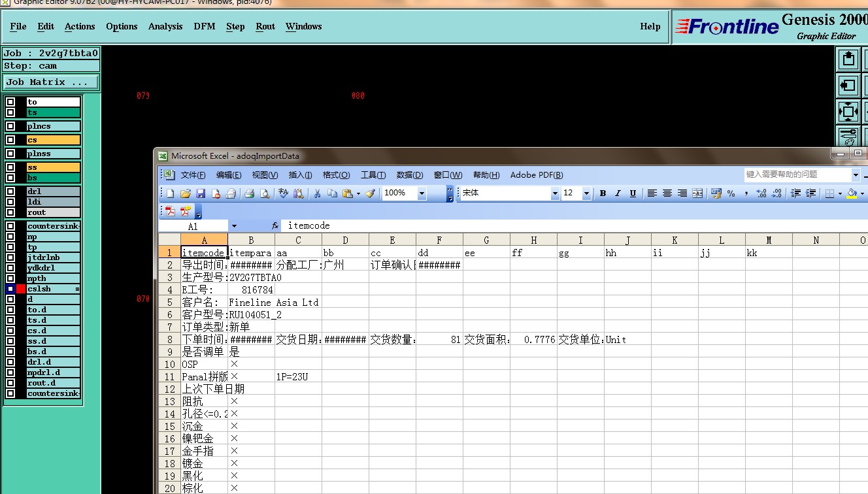The width and height of the screenshot is (868, 494).
Task: Click the first Adobe PDF convert icon
Action: (171, 211)
